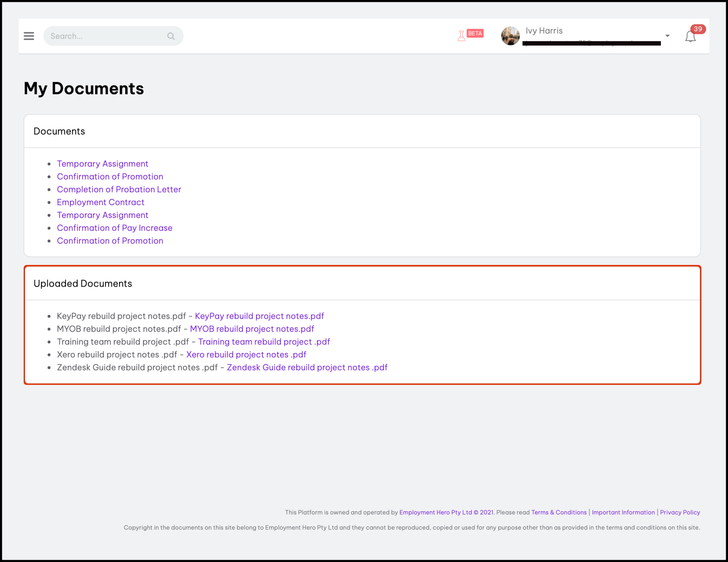Image resolution: width=728 pixels, height=562 pixels.
Task: Open Important Information footer link
Action: tap(623, 512)
